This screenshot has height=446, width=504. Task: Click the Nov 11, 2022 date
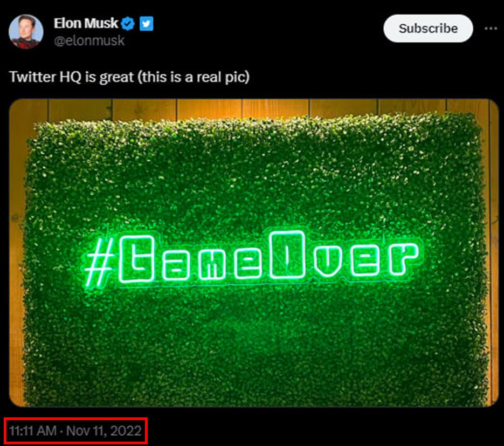point(104,431)
